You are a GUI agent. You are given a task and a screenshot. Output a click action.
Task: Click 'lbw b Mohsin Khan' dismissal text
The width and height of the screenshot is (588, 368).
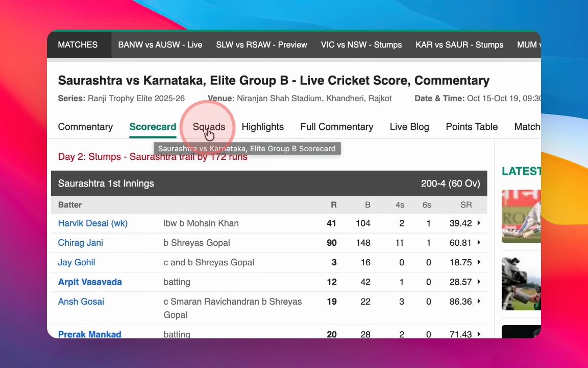(x=201, y=223)
